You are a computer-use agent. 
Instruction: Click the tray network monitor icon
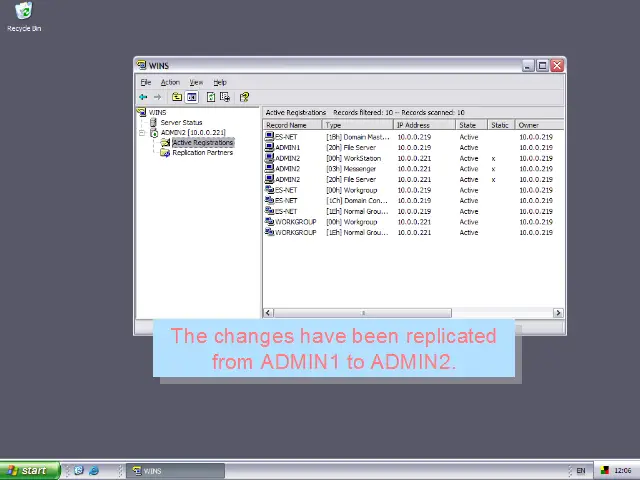(604, 471)
